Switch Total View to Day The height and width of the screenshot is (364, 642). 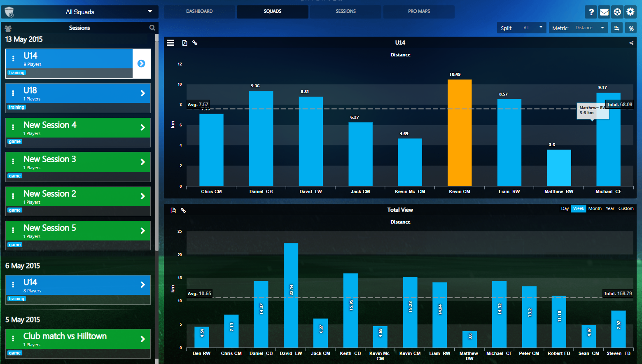[x=565, y=208]
